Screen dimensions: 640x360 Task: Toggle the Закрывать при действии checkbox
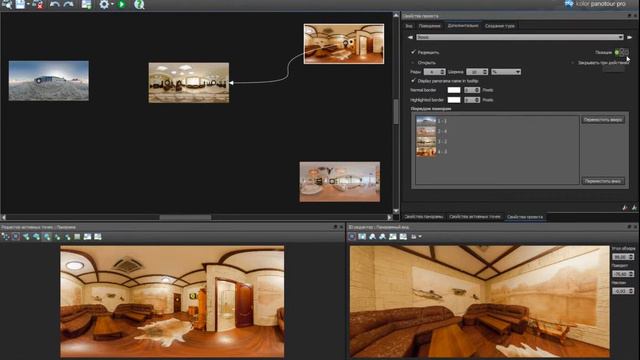pos(573,63)
